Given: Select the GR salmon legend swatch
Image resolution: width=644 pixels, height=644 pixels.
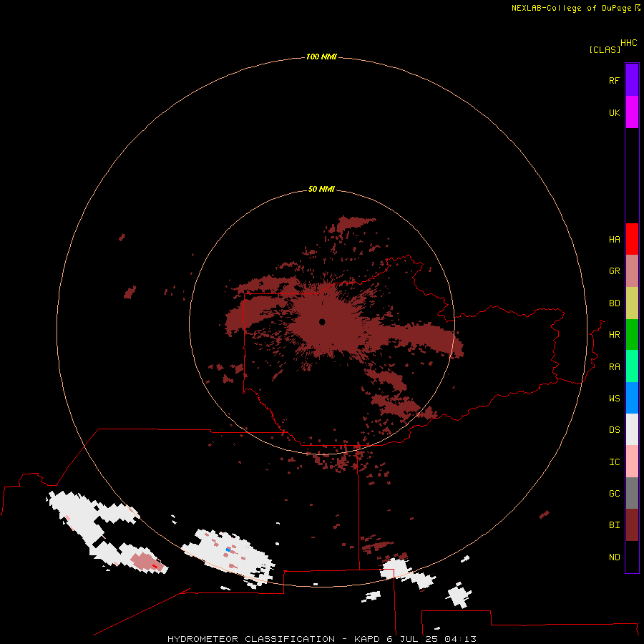Looking at the screenshot, I should [632, 271].
